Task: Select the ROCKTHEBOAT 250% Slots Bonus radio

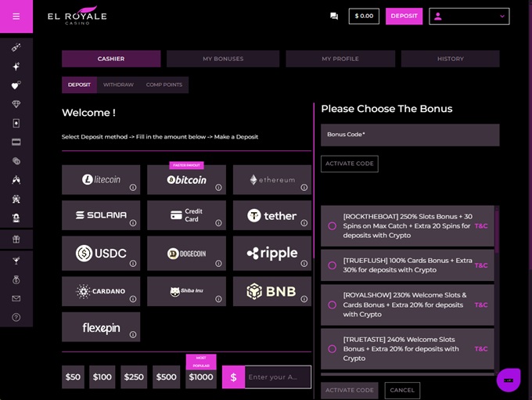Action: (x=332, y=226)
